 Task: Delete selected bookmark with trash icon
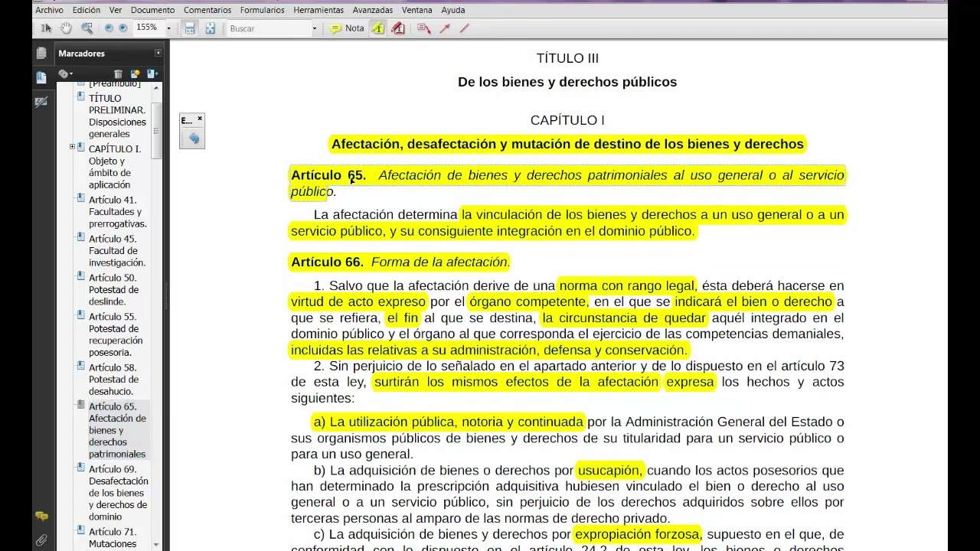coord(119,73)
